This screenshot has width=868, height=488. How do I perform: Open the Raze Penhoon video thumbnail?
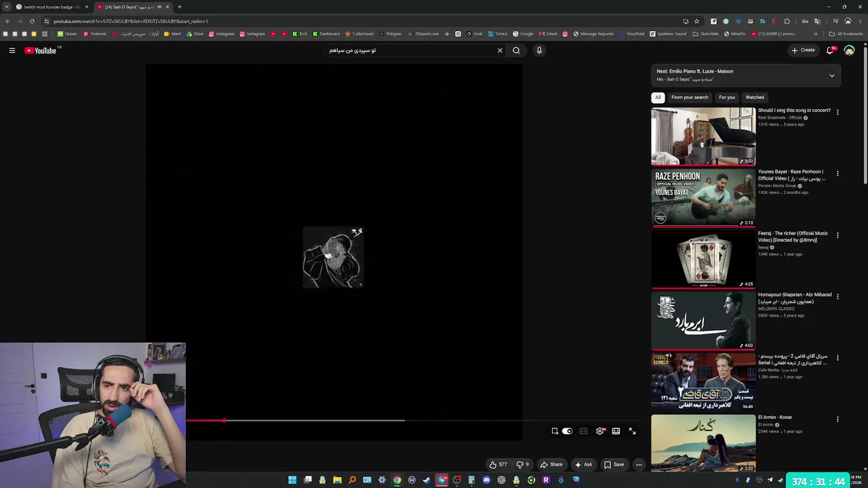[703, 197]
